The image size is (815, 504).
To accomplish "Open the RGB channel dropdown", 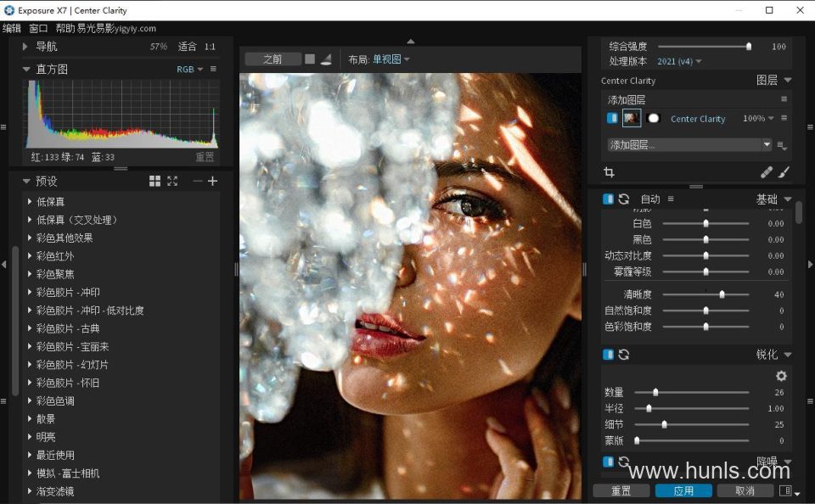I will click(x=189, y=69).
